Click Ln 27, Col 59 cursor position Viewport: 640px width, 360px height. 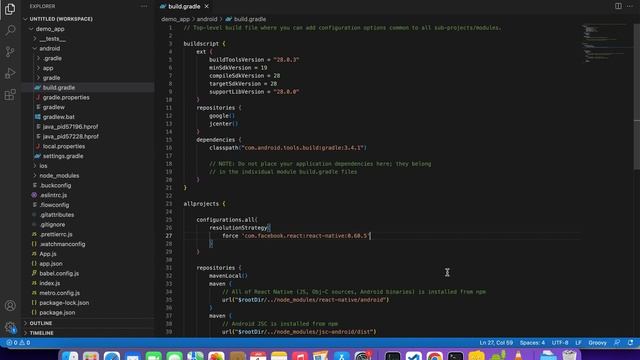click(x=496, y=342)
